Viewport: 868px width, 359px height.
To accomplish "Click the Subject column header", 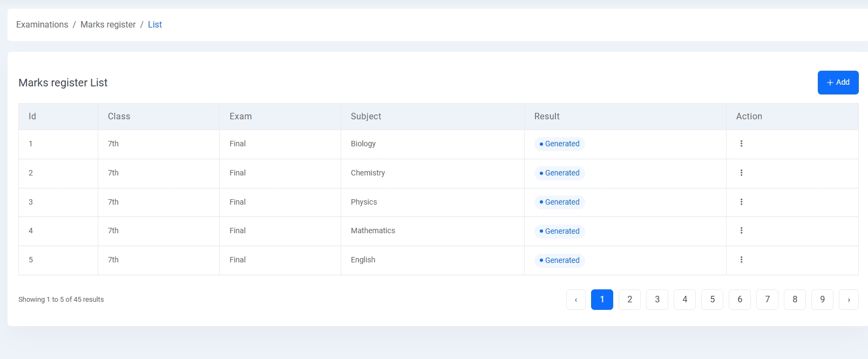I will [x=366, y=117].
